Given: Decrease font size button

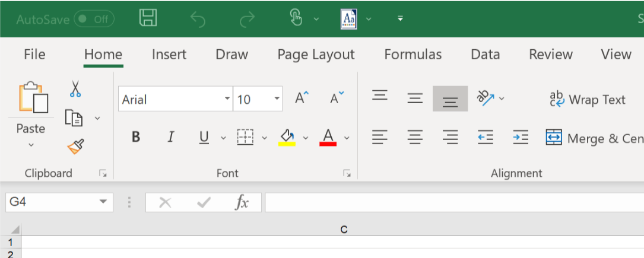Looking at the screenshot, I should 338,98.
